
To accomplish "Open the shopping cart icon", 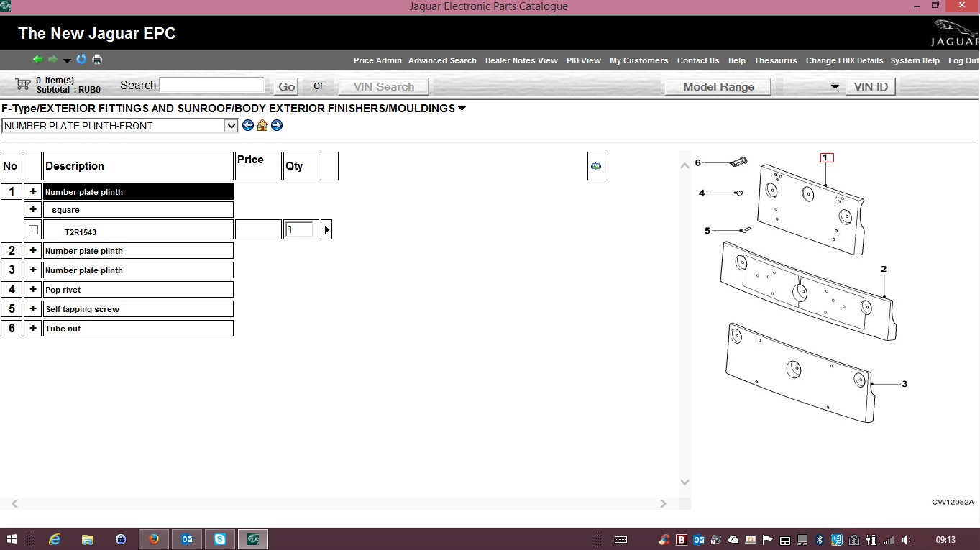I will [x=23, y=85].
